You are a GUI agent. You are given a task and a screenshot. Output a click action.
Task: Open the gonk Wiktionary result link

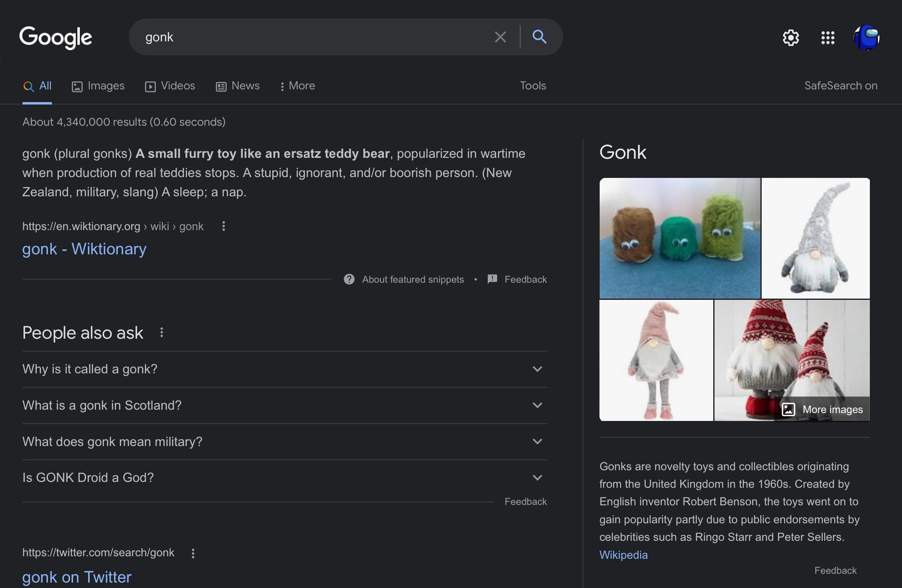click(x=84, y=249)
